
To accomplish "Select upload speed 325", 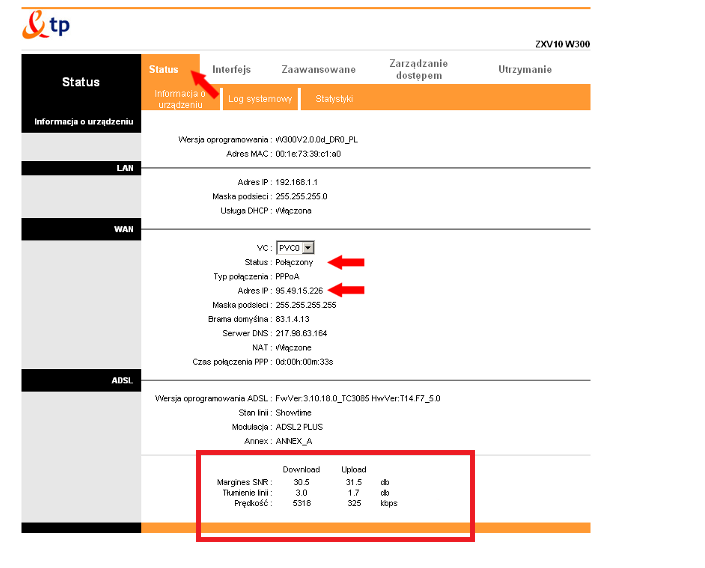I will pyautogui.click(x=354, y=503).
